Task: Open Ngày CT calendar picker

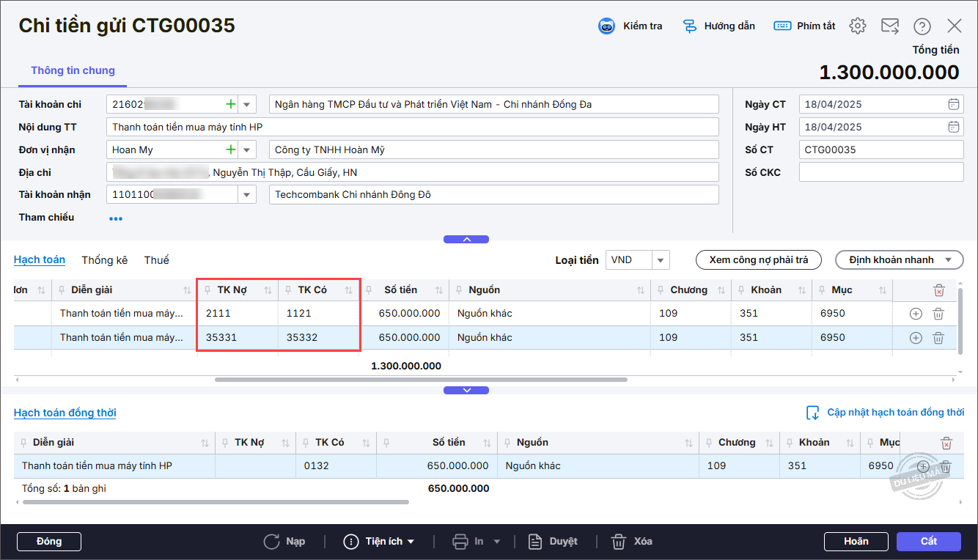Action: [953, 104]
